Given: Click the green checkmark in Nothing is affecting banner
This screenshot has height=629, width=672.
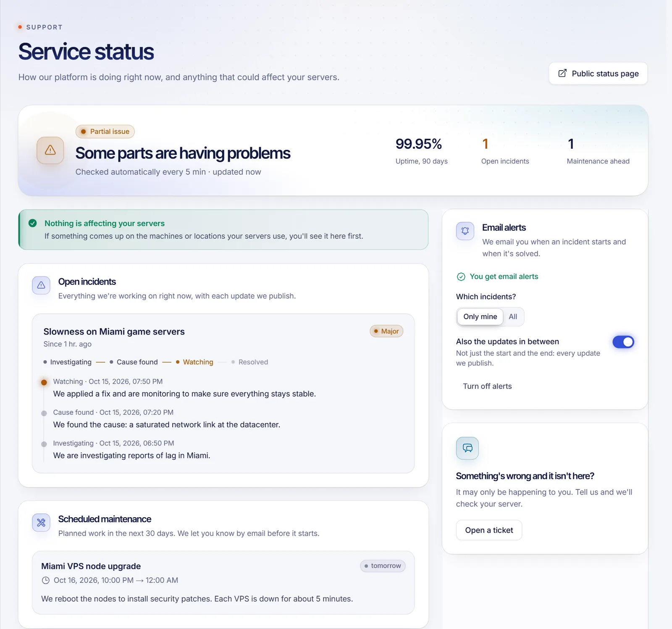Looking at the screenshot, I should tap(33, 223).
